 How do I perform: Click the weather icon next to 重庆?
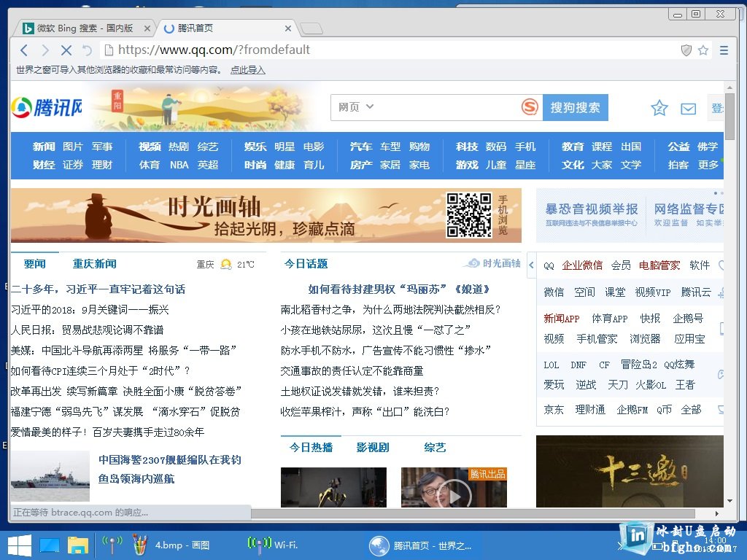click(x=226, y=264)
